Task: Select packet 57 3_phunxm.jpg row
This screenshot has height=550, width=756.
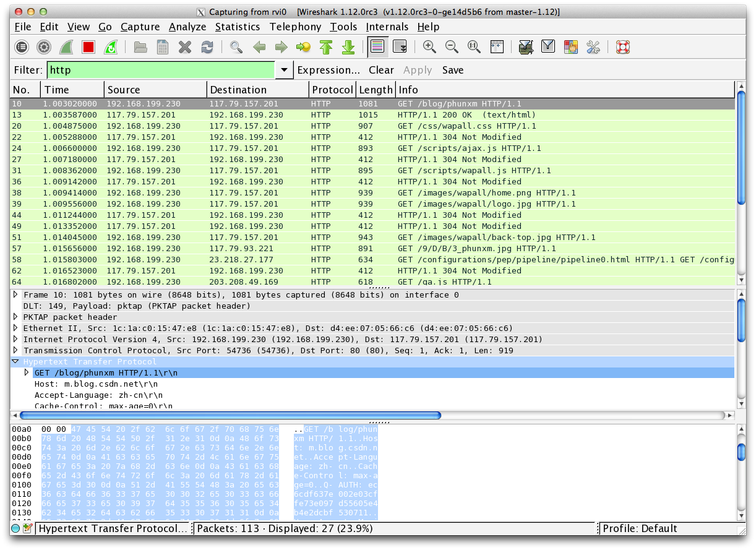Action: [x=372, y=248]
